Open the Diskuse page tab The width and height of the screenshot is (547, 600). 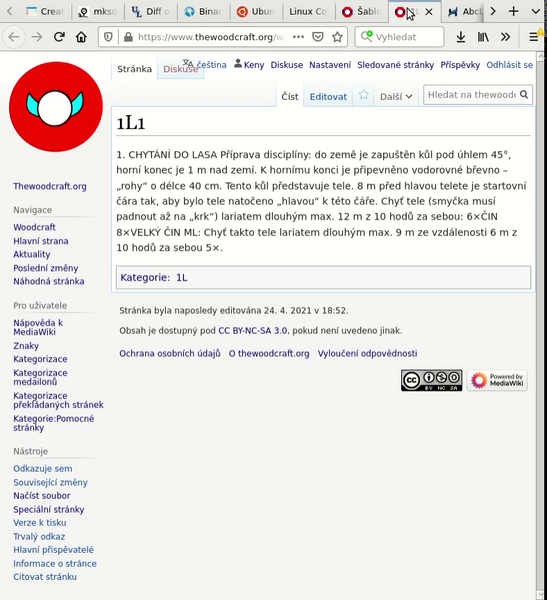point(180,69)
